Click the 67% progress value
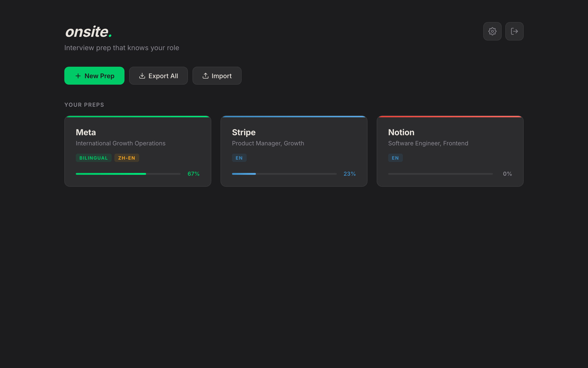The image size is (588, 368). tap(193, 174)
